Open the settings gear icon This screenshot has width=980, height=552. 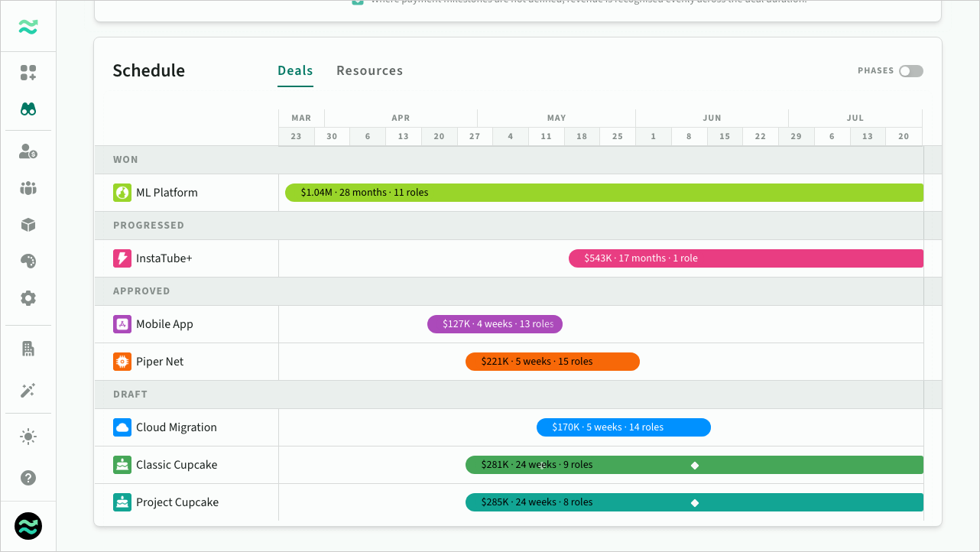pos(28,298)
